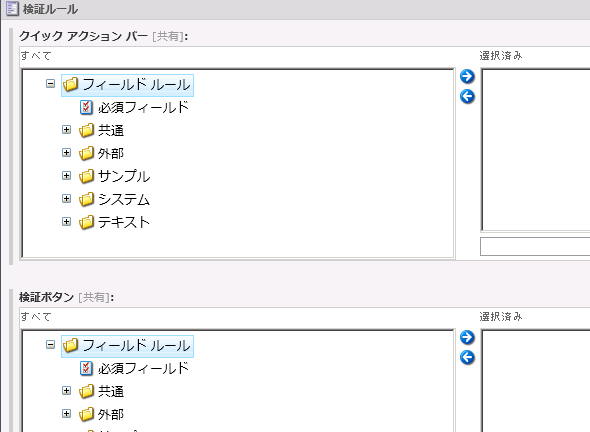The width and height of the screenshot is (590, 432).
Task: Select 外部 folder in upper tree
Action: [111, 154]
